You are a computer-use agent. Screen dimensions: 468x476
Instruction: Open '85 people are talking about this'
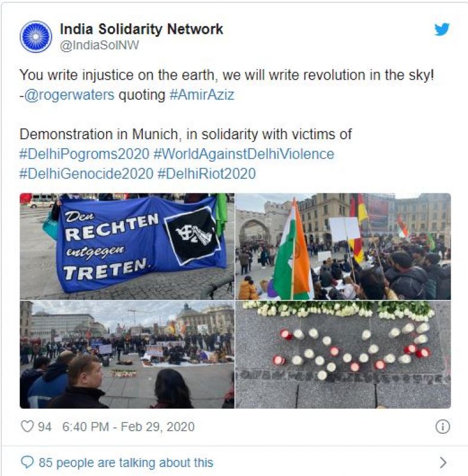126,463
